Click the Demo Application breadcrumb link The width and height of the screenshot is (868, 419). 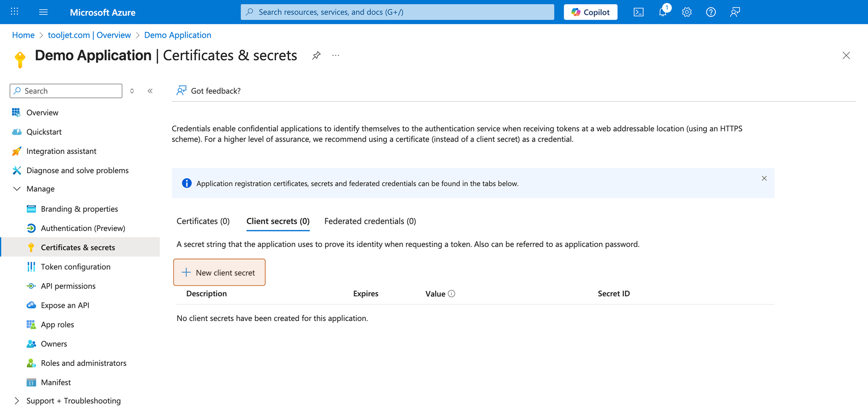pyautogui.click(x=178, y=35)
